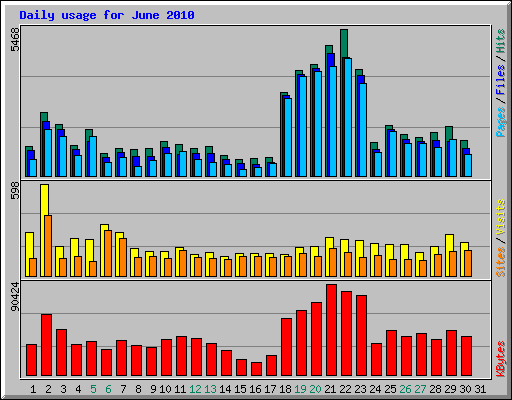Screen dimensions: 512x400
Task: Select the tallest red KBytes bar for day 21
Action: coord(332,330)
